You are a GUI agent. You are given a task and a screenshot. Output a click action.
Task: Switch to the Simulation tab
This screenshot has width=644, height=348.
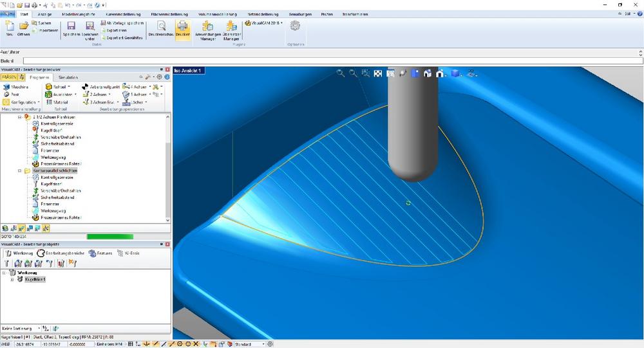coord(68,77)
